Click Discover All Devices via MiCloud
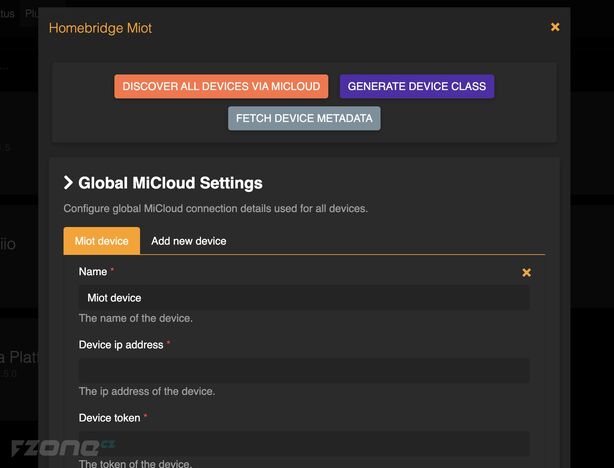 click(x=221, y=87)
